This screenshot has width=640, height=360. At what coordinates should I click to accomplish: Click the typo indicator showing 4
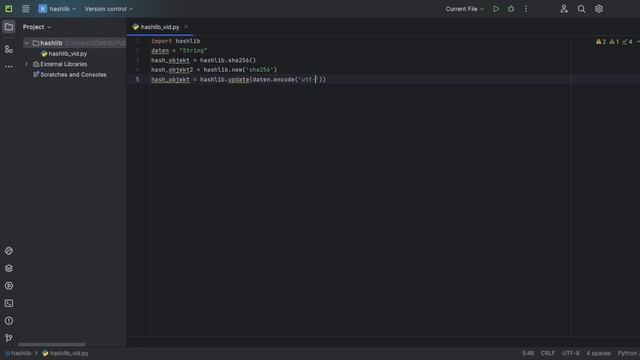tap(627, 42)
